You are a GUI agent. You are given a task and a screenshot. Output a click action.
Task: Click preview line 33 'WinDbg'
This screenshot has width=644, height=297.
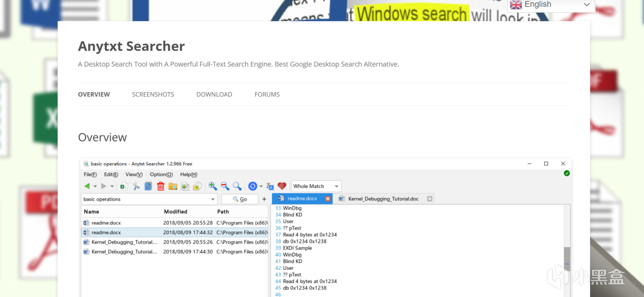[x=292, y=208]
